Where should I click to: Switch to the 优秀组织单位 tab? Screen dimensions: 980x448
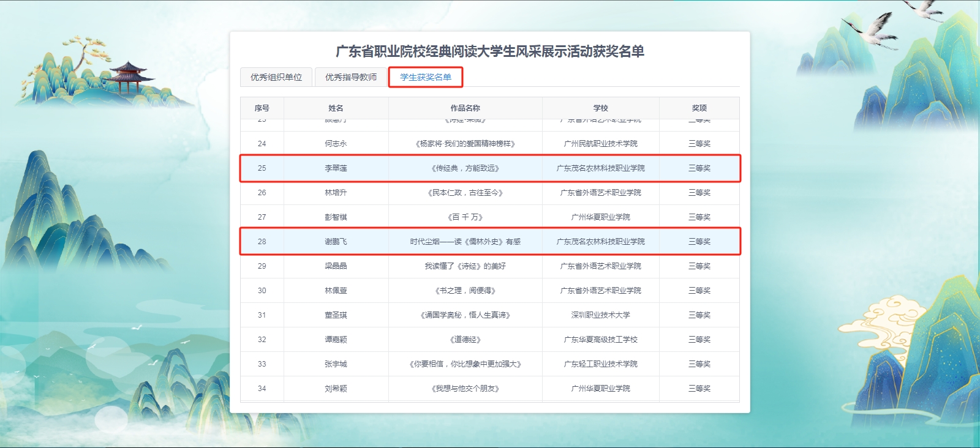pyautogui.click(x=276, y=77)
